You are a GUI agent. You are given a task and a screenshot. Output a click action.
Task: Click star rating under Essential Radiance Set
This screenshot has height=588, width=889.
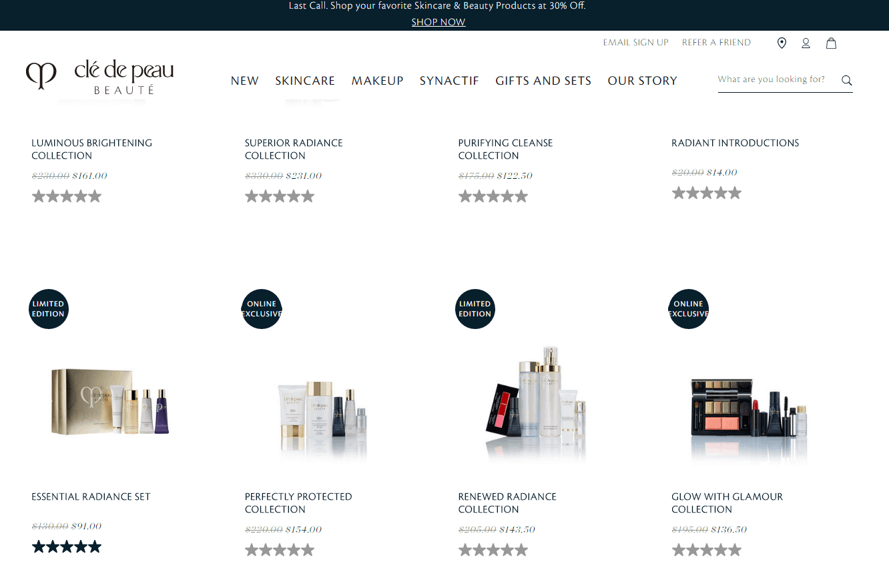pyautogui.click(x=67, y=547)
